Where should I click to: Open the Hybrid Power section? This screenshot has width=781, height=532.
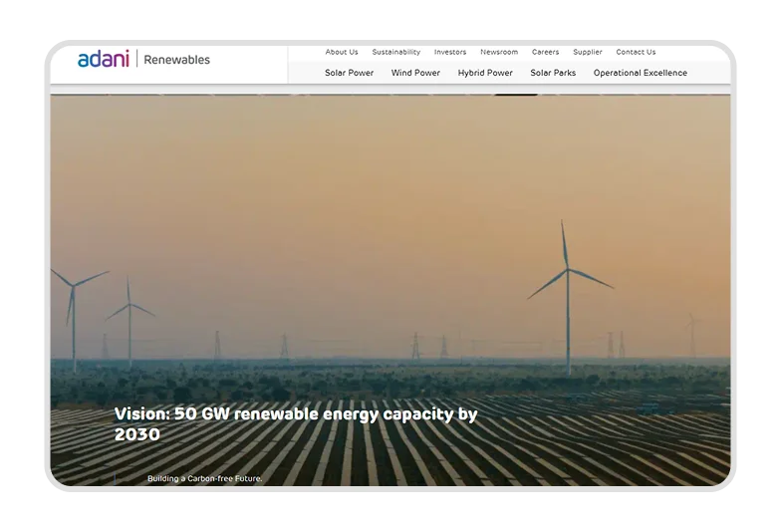(x=485, y=73)
